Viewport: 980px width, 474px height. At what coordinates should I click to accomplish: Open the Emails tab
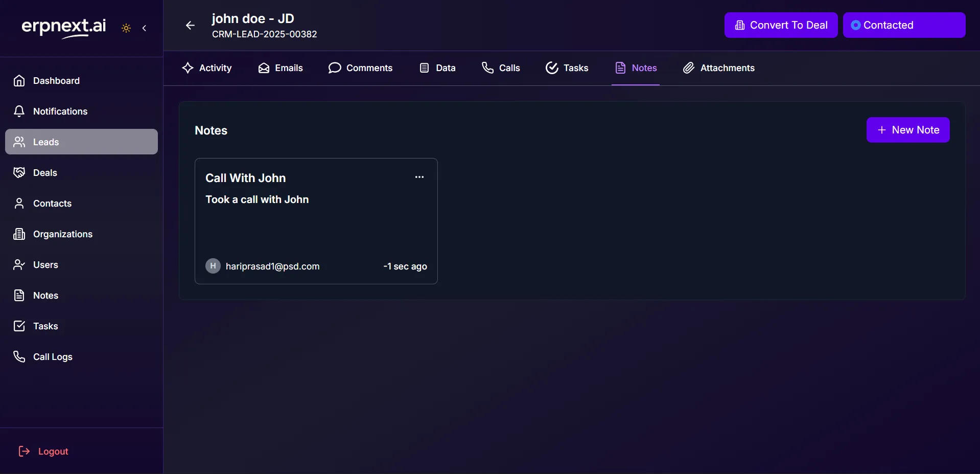pyautogui.click(x=281, y=68)
